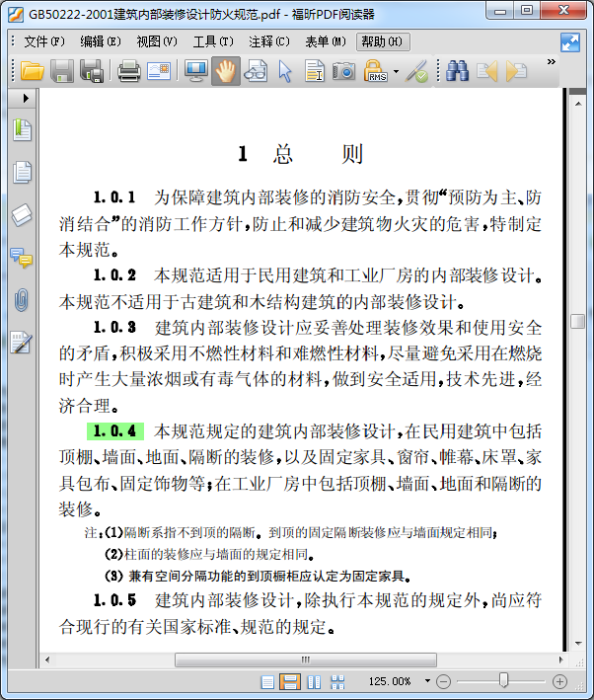
Task: Choose the Select Text tool
Action: [315, 71]
